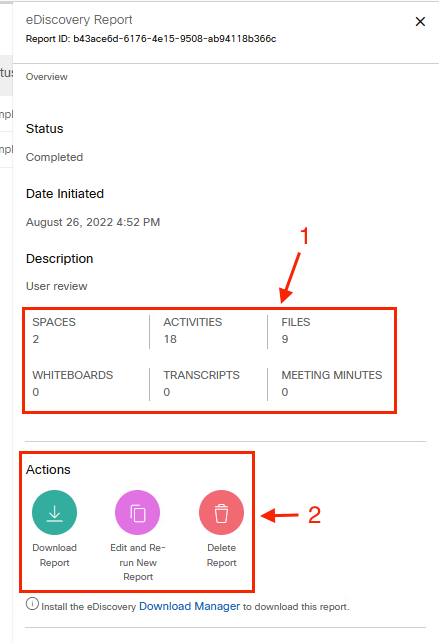The image size is (439, 643).
Task: Select the Overview tab
Action: [x=47, y=77]
